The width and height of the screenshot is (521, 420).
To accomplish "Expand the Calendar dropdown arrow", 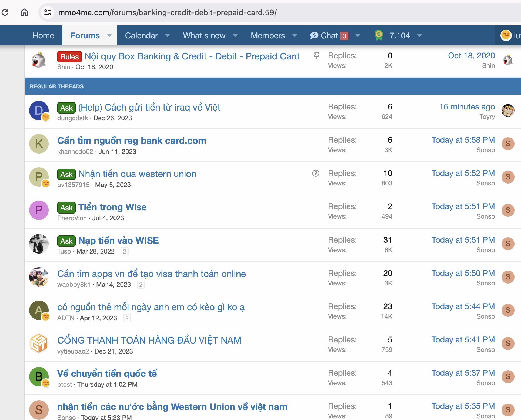I will [167, 35].
